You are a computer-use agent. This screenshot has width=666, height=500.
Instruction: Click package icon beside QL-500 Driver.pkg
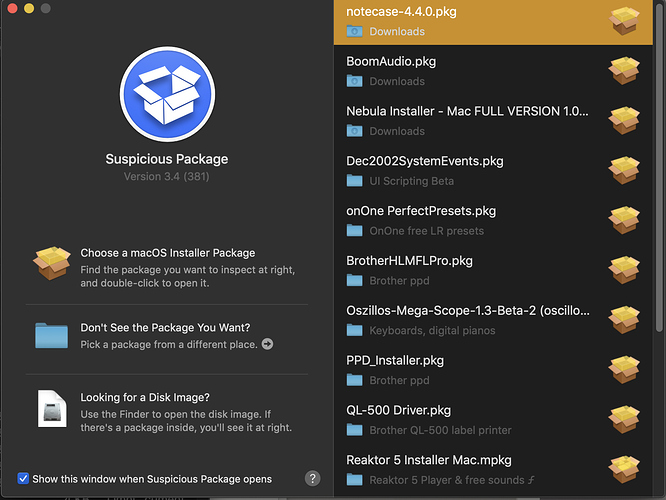click(624, 419)
